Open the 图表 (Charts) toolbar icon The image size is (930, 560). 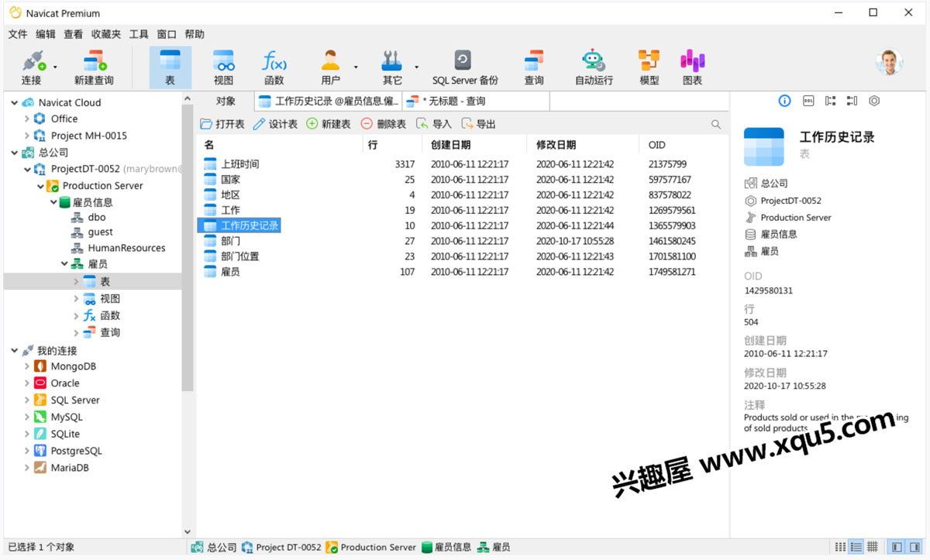[x=692, y=67]
